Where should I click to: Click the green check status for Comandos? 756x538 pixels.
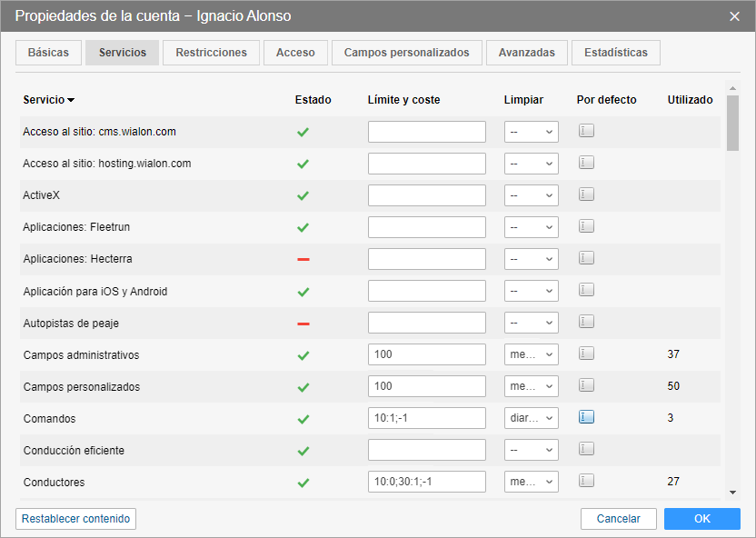303,419
